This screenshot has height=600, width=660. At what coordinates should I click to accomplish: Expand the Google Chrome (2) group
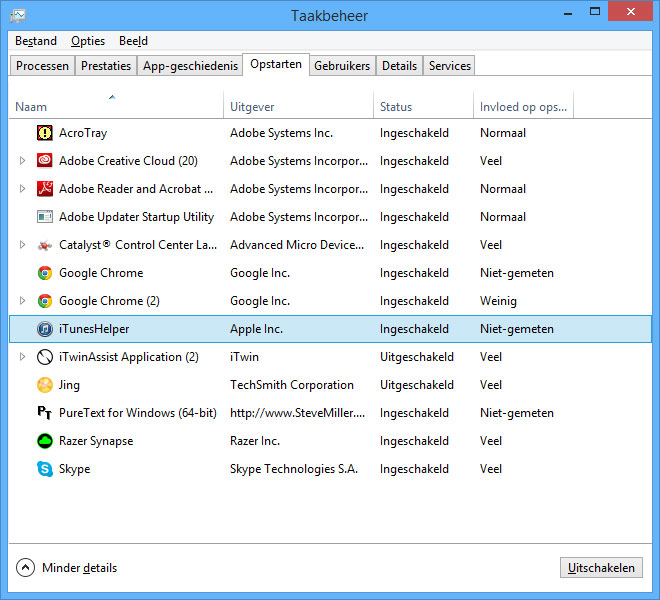(23, 301)
